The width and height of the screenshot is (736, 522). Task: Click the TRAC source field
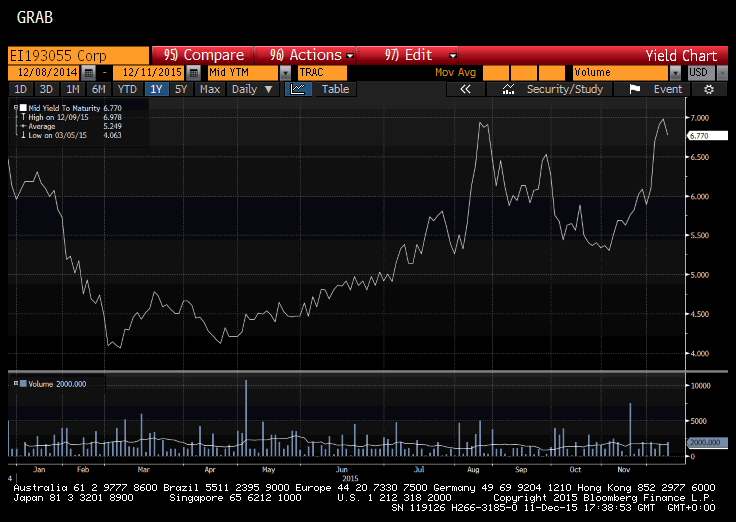click(322, 73)
